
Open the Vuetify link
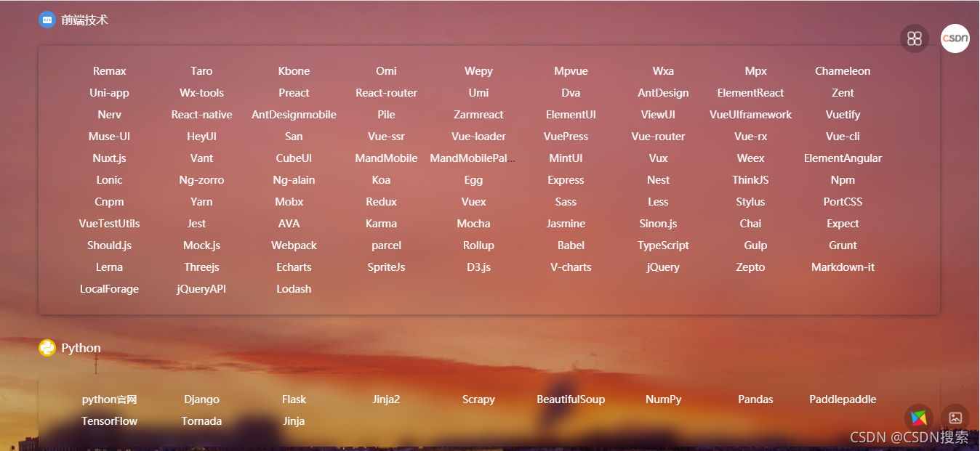click(843, 115)
